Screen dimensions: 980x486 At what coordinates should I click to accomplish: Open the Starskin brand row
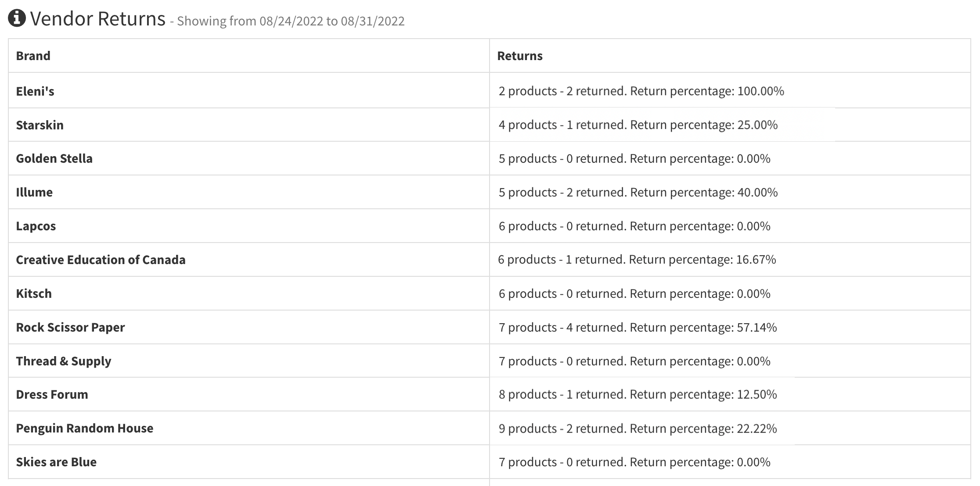click(x=40, y=125)
